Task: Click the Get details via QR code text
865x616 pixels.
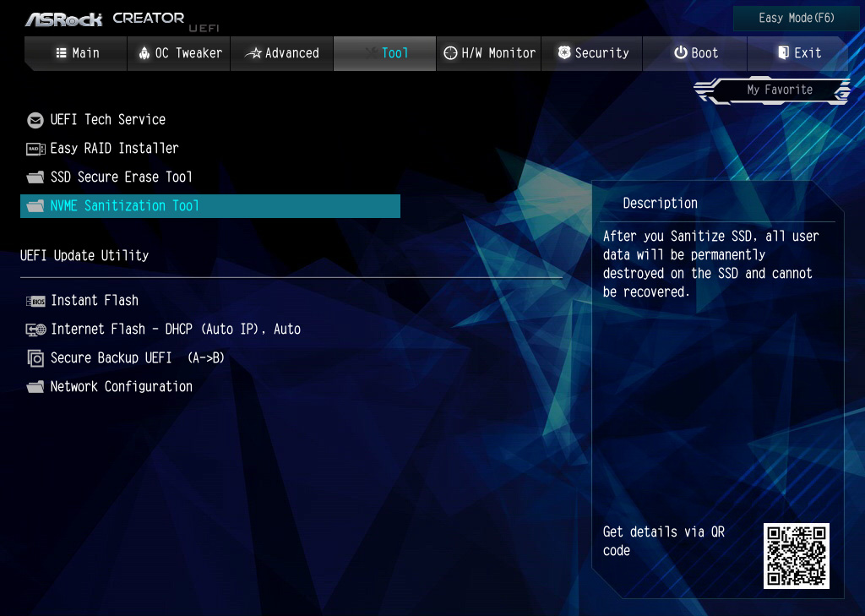Action: (x=664, y=541)
